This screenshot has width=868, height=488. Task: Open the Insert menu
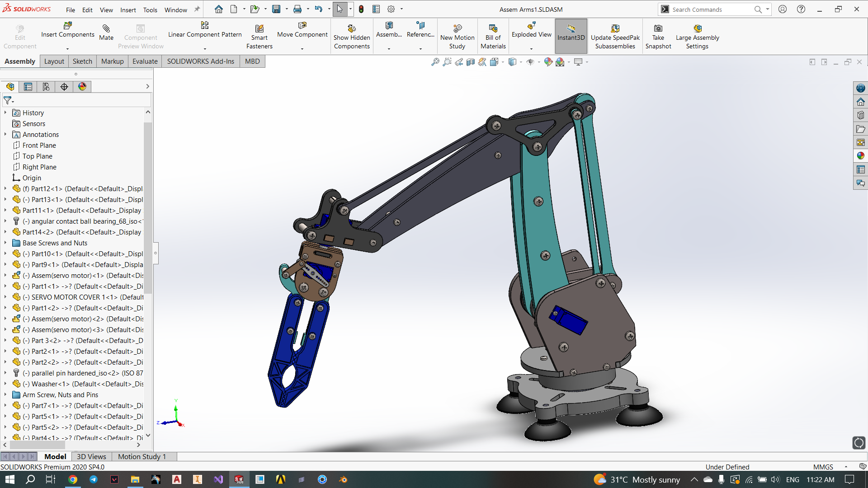click(128, 9)
